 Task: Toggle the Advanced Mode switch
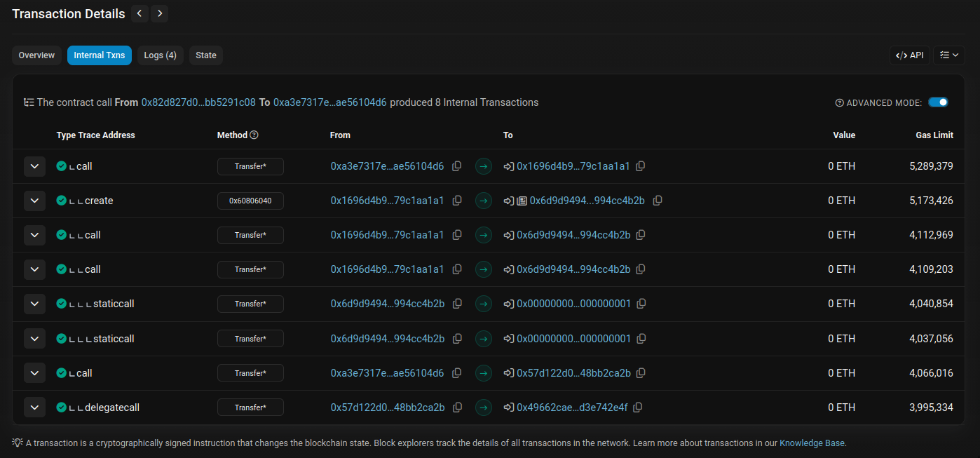click(938, 102)
